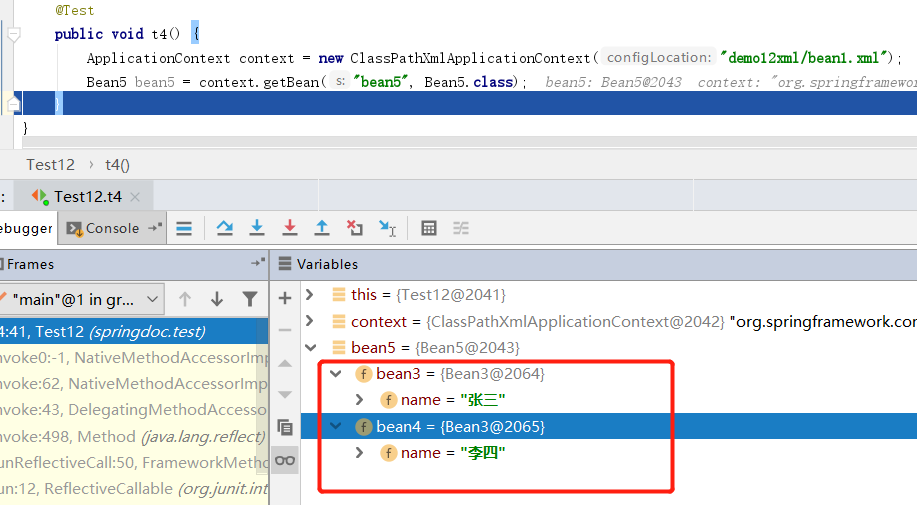
Task: Select frame run:12, ReflectiveCallable
Action: click(x=134, y=489)
